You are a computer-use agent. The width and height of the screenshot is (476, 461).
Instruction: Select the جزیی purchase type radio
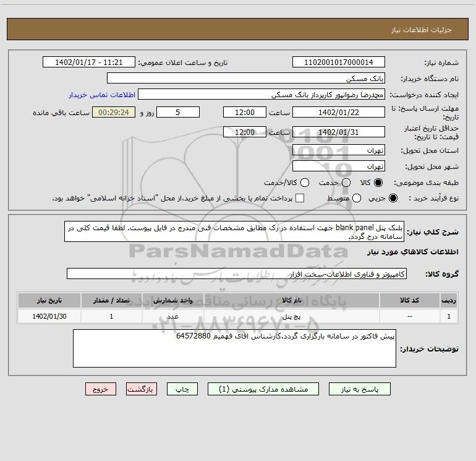click(x=393, y=198)
